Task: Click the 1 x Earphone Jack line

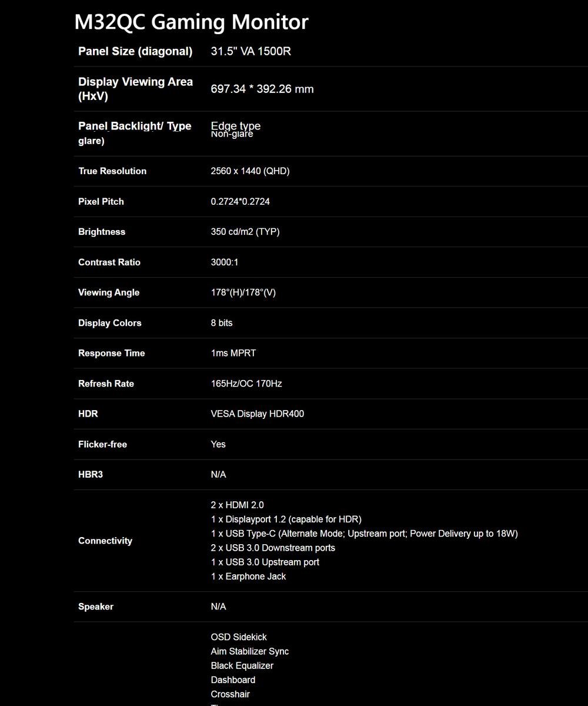Action: (x=248, y=577)
